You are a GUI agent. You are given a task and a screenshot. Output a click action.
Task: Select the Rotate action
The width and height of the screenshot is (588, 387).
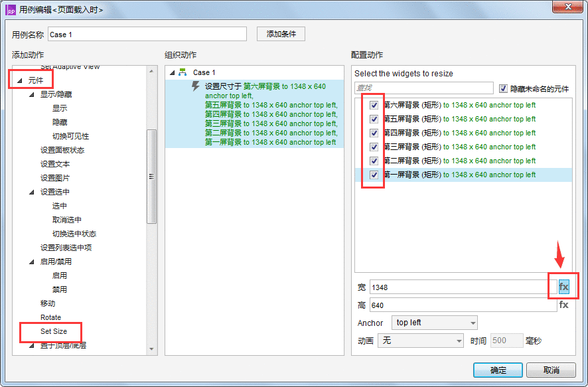[x=50, y=317]
